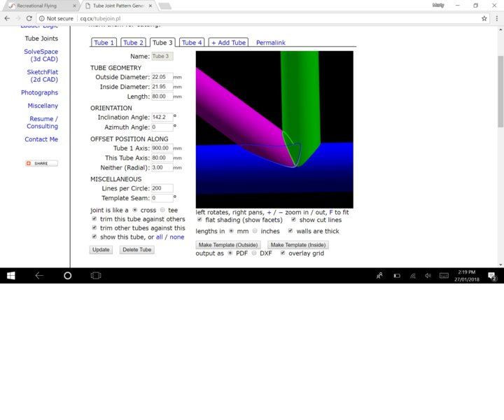The width and height of the screenshot is (504, 420).
Task: Select lengths in inches radio button
Action: [x=255, y=231]
